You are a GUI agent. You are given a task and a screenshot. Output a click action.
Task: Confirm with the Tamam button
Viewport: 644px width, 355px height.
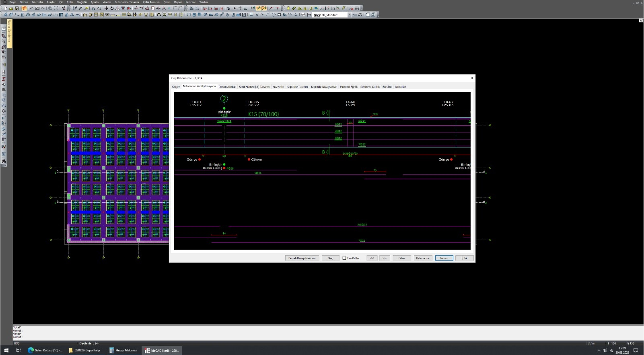click(444, 258)
